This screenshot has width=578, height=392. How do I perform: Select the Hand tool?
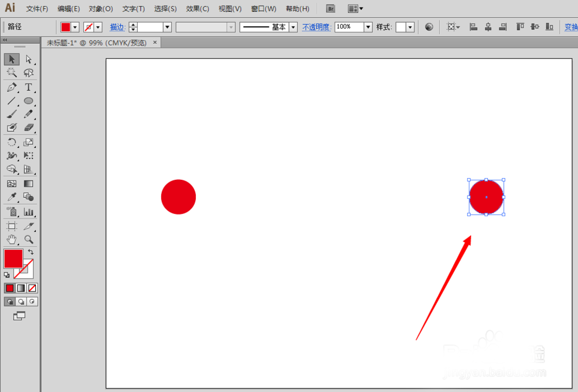coord(12,240)
